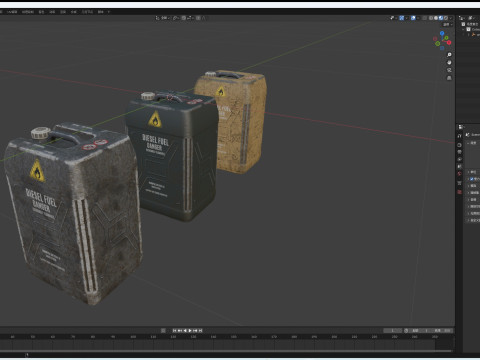Toggle viewport gizmos display
Screen dimensions: 480x360
402,18
